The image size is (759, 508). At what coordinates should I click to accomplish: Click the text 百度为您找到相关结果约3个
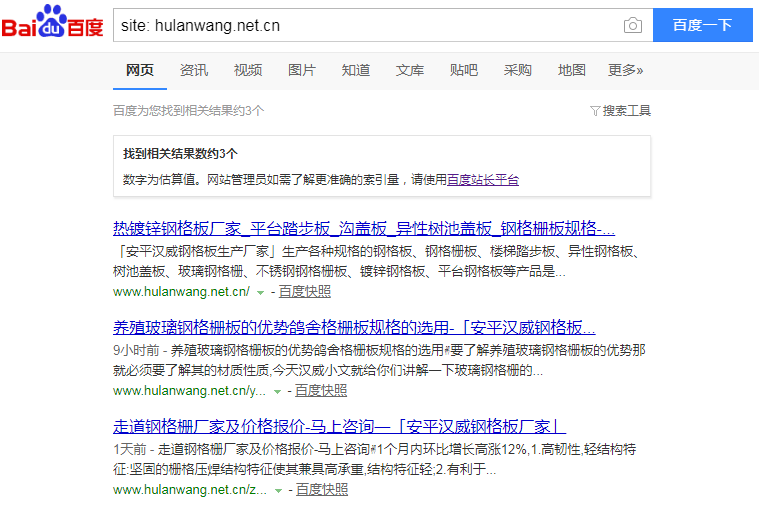pyautogui.click(x=189, y=111)
